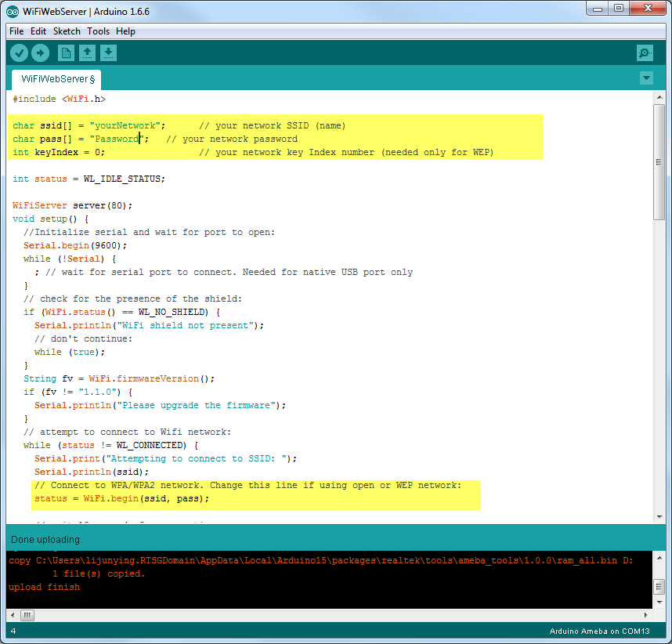This screenshot has height=644, width=672.
Task: Open a sketch with the Open icon
Action: [x=88, y=53]
